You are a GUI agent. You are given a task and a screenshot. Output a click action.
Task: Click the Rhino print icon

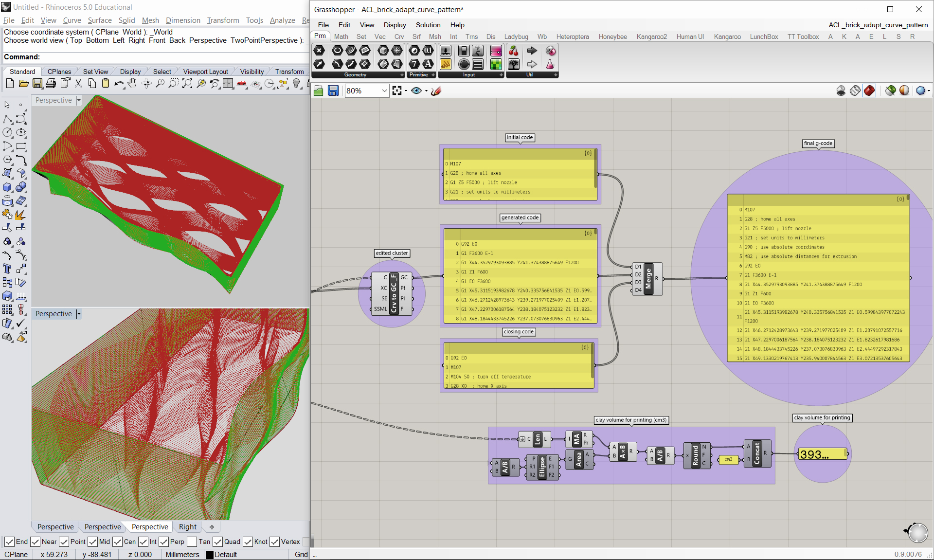[51, 84]
